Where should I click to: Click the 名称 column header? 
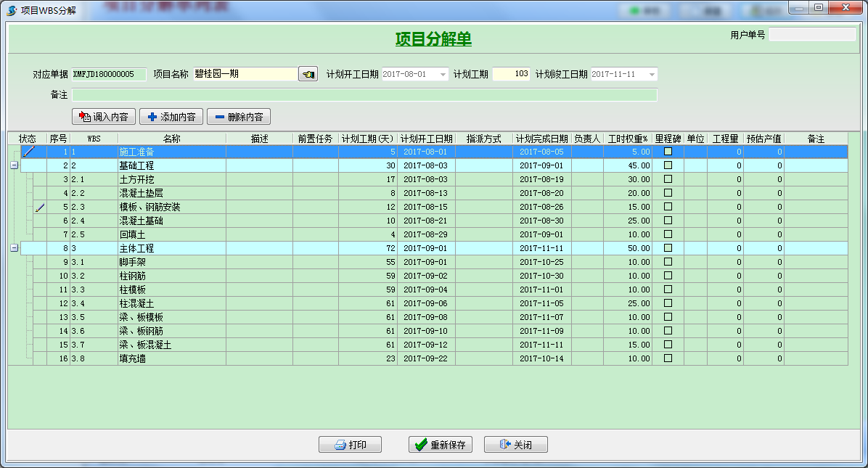tap(171, 139)
